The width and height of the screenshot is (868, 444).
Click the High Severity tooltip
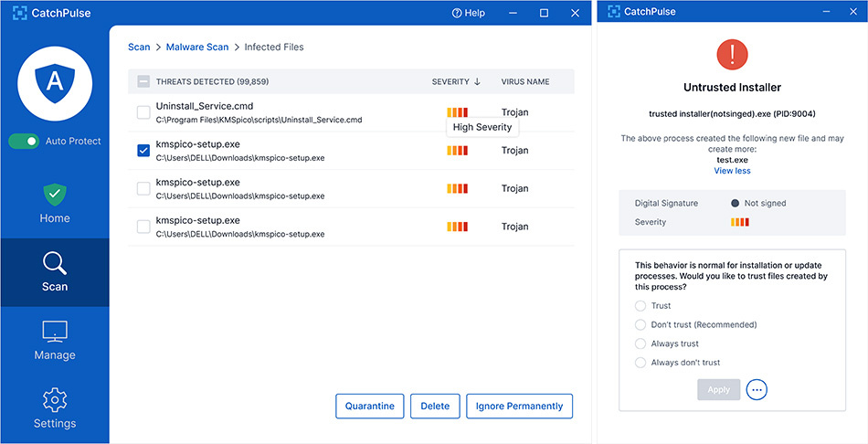tap(482, 127)
